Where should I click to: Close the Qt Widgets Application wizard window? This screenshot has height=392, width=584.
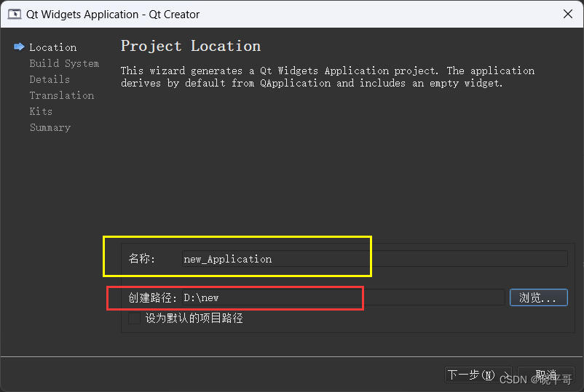(x=567, y=14)
